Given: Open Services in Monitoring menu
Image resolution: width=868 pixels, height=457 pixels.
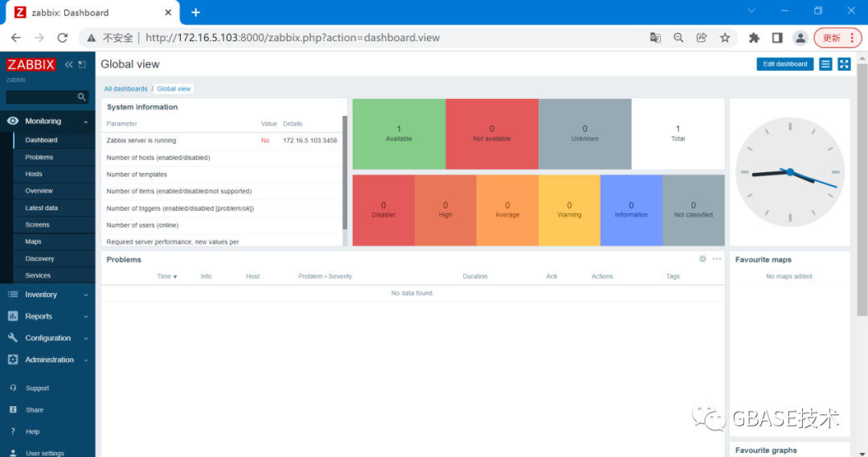Looking at the screenshot, I should (55, 275).
